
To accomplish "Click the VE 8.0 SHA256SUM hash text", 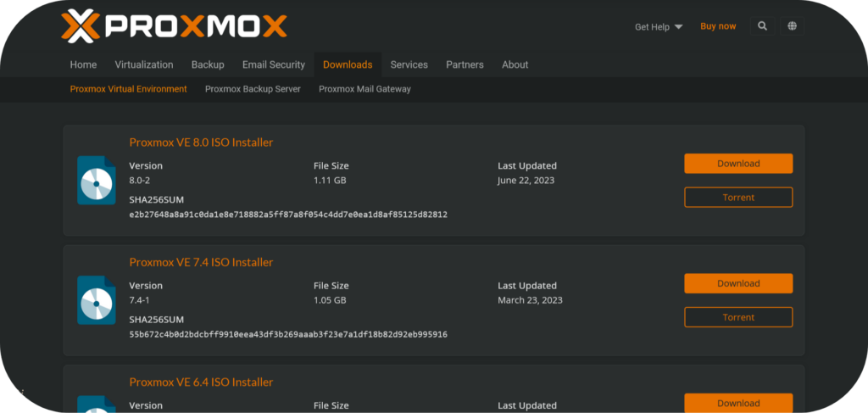I will 288,215.
